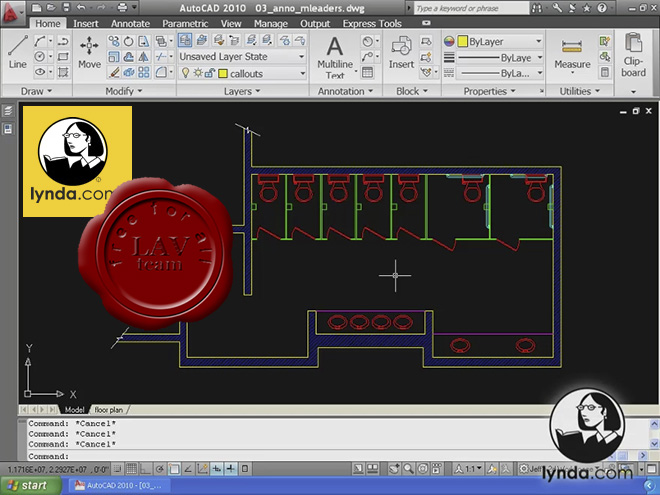Click the keyword search field
Viewport: 660px width, 495px height.
tap(471, 8)
